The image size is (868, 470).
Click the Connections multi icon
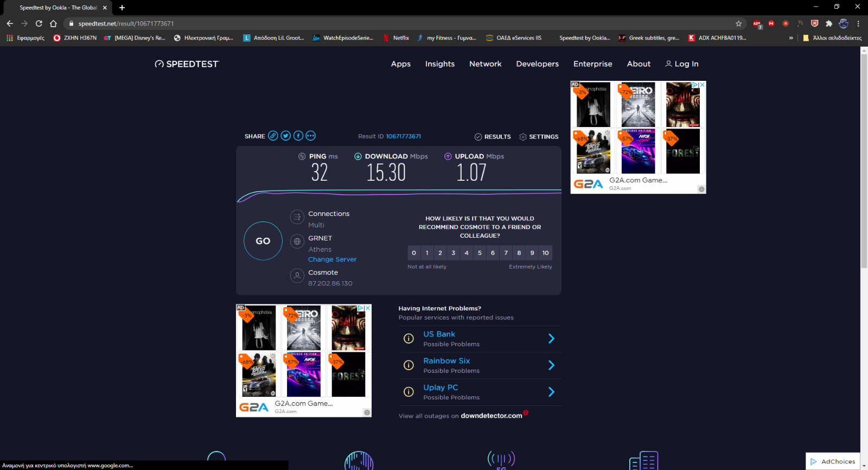297,217
